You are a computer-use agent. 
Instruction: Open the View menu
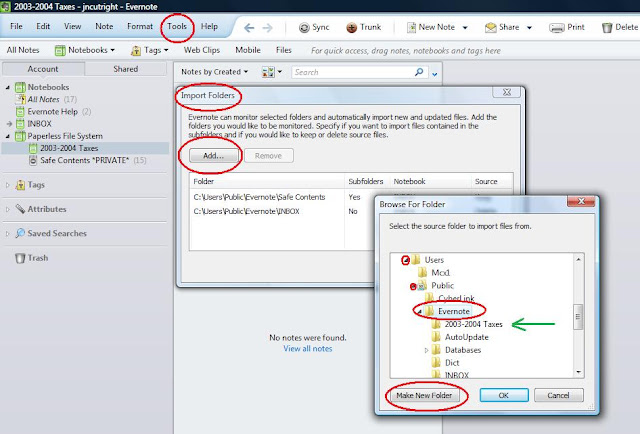pyautogui.click(x=72, y=26)
